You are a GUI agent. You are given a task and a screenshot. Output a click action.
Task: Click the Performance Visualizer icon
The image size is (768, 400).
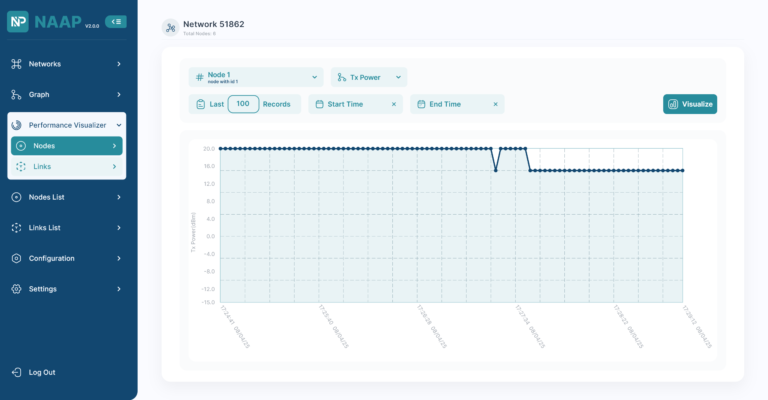tap(16, 125)
